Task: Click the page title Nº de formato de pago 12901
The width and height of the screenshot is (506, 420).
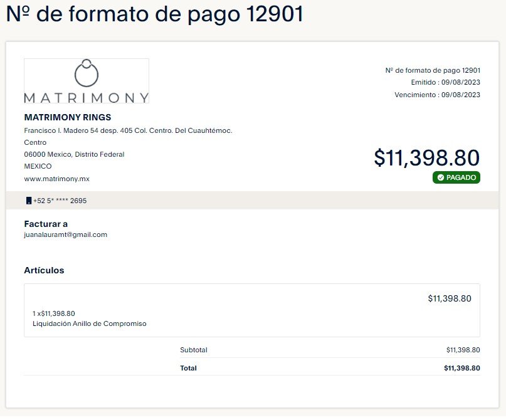Action: click(155, 14)
